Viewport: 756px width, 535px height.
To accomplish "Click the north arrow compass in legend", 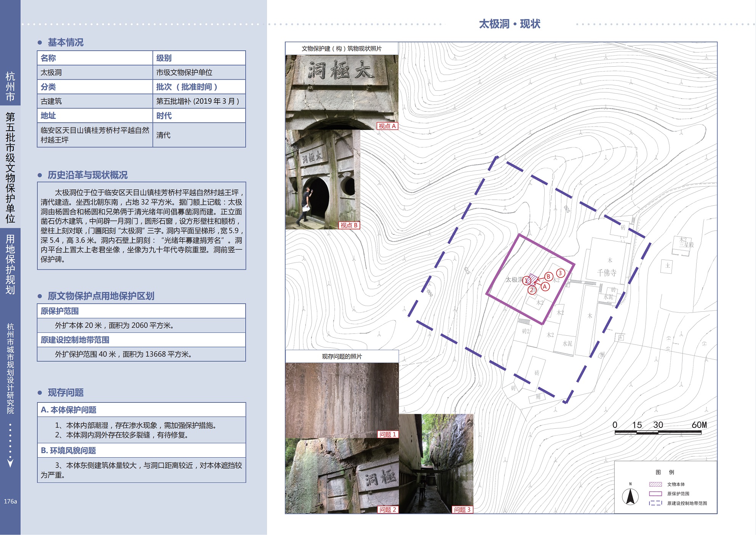I will coord(630,496).
